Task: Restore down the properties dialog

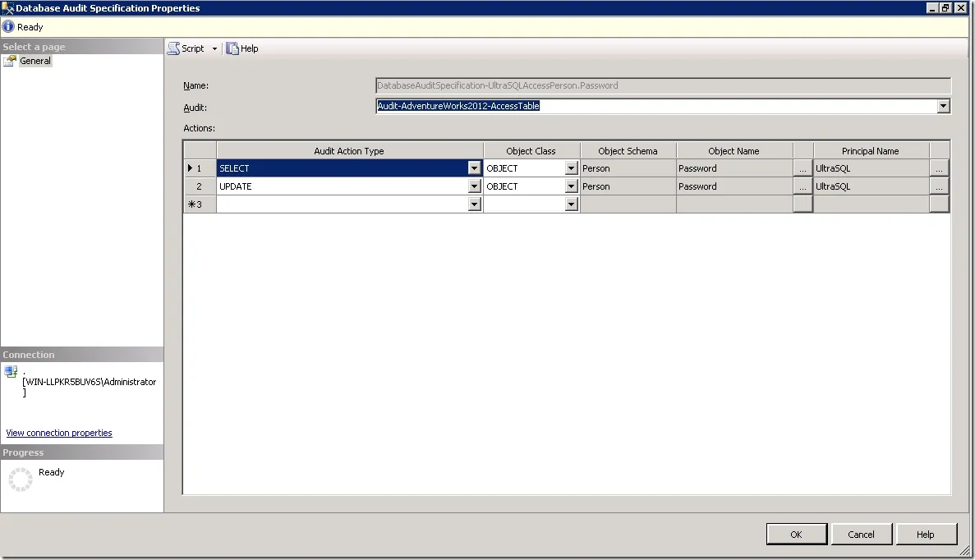Action: pos(945,8)
